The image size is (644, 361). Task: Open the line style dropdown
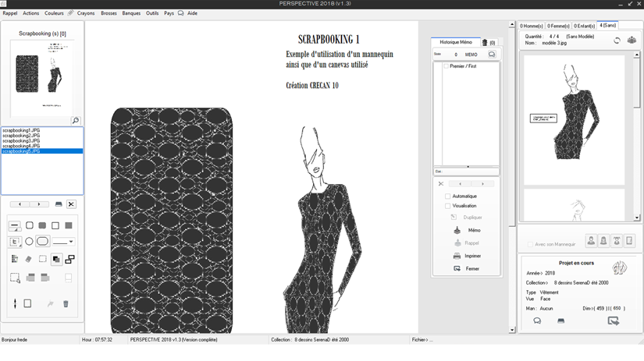pyautogui.click(x=63, y=242)
